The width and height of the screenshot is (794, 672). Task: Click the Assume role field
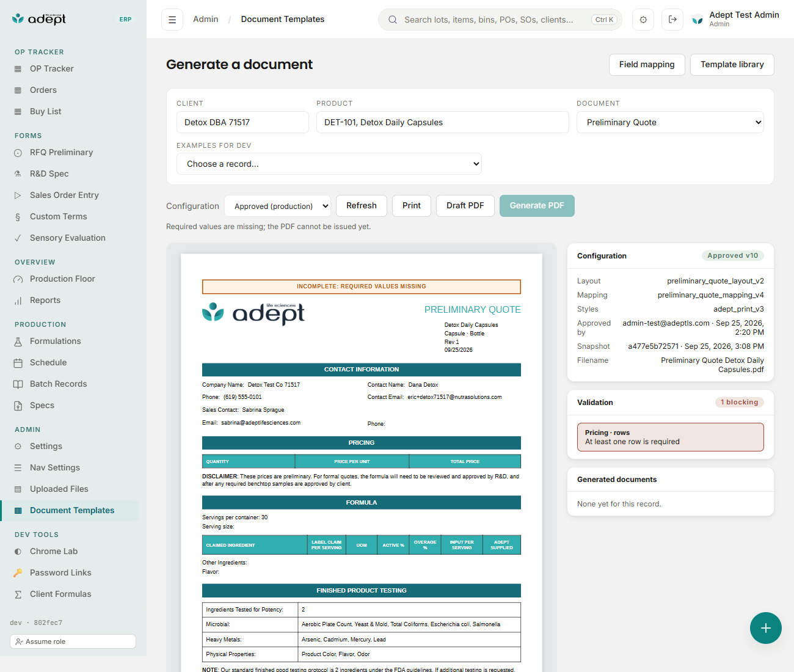pos(73,641)
